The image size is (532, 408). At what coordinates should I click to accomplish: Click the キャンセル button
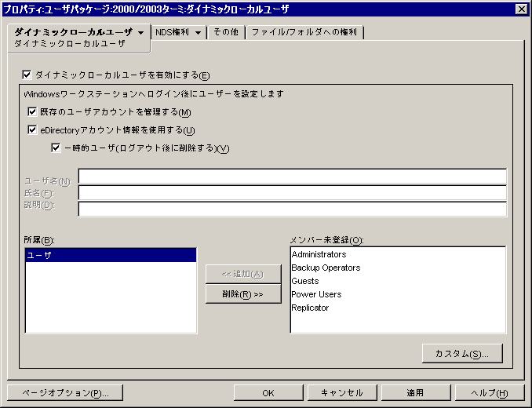(342, 393)
